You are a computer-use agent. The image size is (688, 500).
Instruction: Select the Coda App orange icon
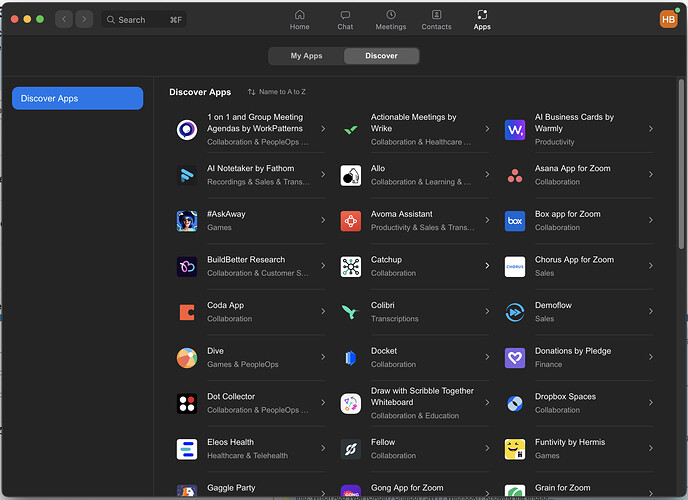tap(187, 312)
